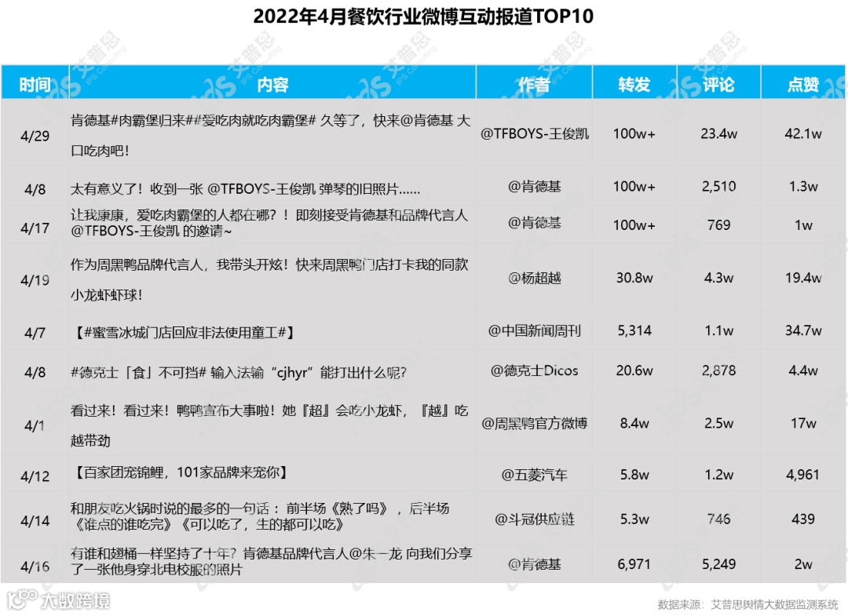Screen dimensions: 848x616
Task: Click the data source note 艾普思舆情大数据监测系统
Action: tap(774, 605)
